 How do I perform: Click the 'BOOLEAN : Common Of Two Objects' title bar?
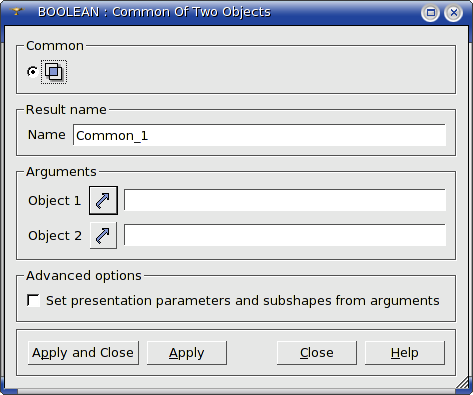tap(154, 12)
